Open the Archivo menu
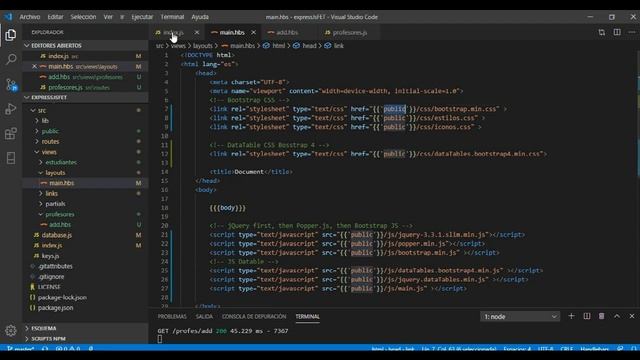This screenshot has width=640, height=360. [x=30, y=17]
